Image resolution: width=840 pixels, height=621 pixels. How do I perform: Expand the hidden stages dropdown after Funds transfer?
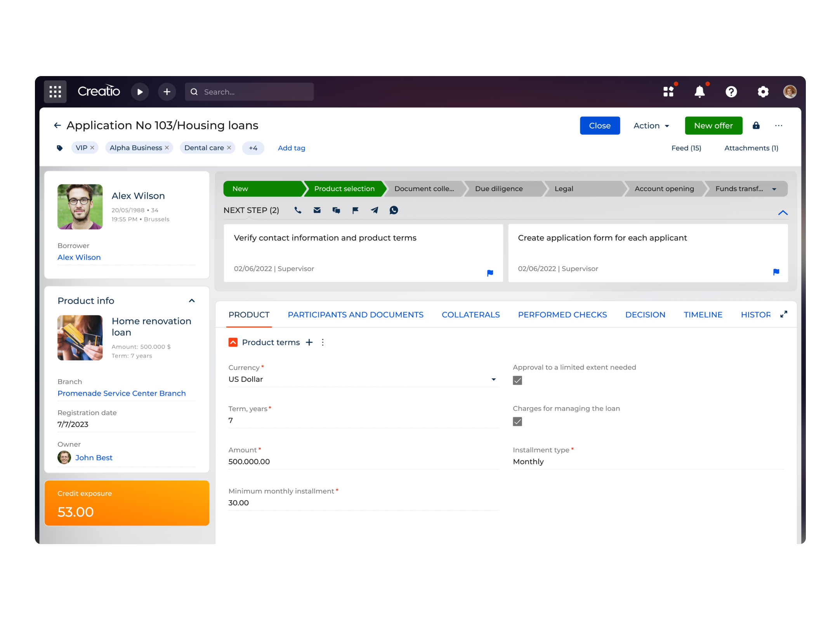(x=774, y=189)
